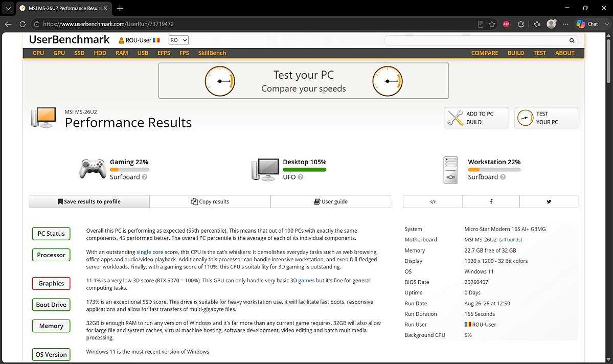Go to the ABOUT page
Image resolution: width=613 pixels, height=364 pixels.
(x=564, y=53)
